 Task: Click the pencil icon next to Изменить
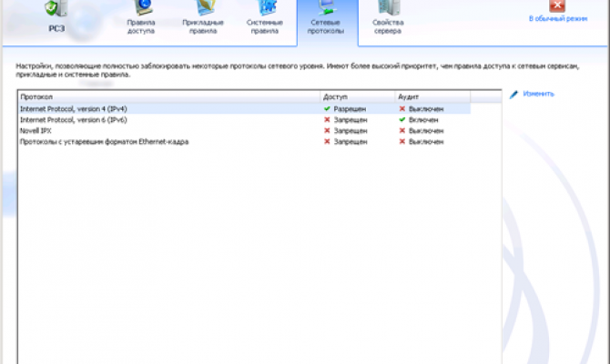[513, 94]
